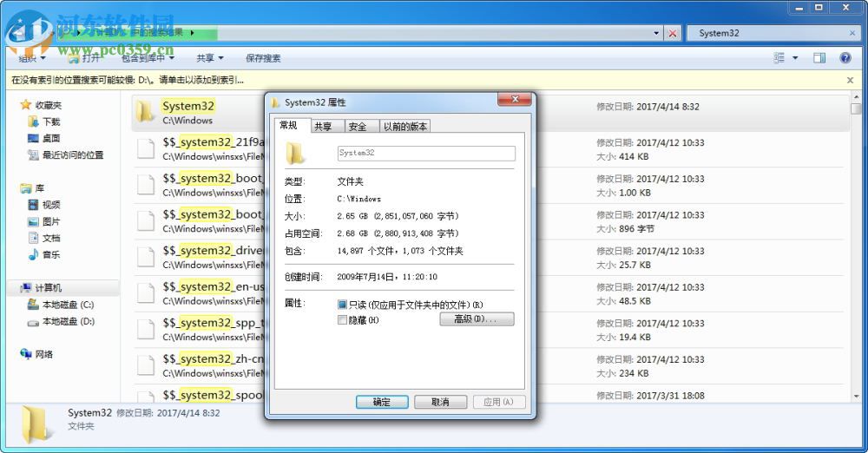868x453 pixels.
Task: Open Network in the navigation pane
Action: pyautogui.click(x=36, y=354)
